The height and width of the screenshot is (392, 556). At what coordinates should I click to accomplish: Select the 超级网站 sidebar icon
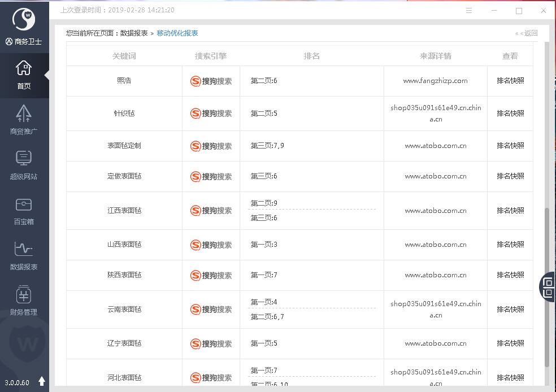(x=24, y=159)
